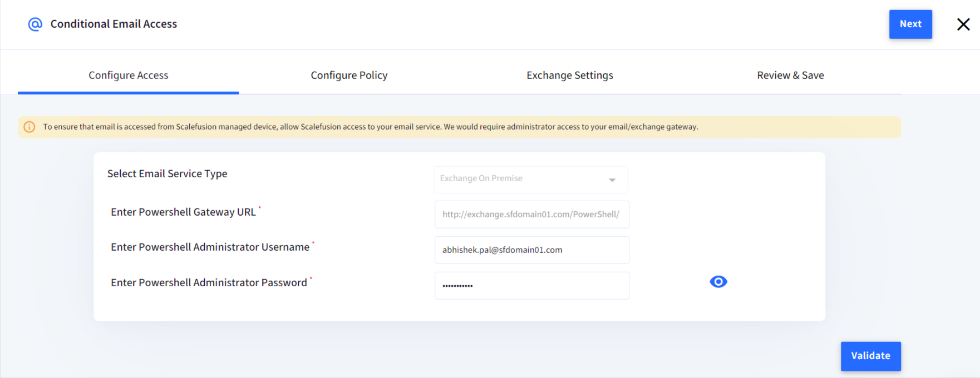Focus the Powershell Administrator Password field
This screenshot has height=378, width=980.
(x=532, y=286)
